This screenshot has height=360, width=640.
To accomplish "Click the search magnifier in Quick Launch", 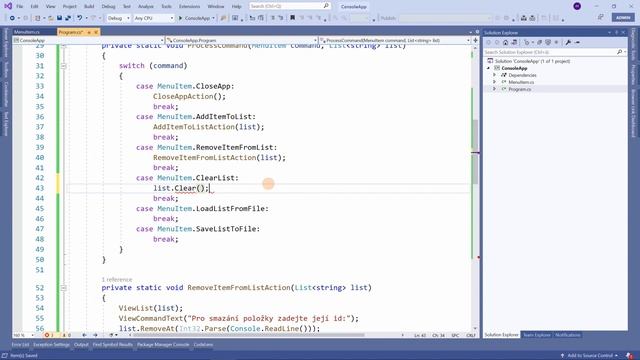I will click(326, 6).
